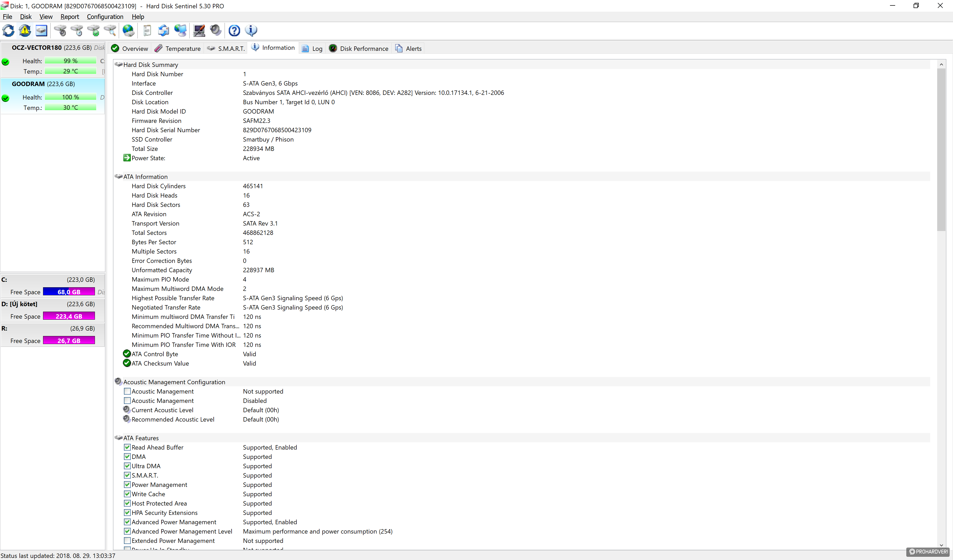
Task: Click the green arrow Power State icon
Action: click(x=127, y=158)
